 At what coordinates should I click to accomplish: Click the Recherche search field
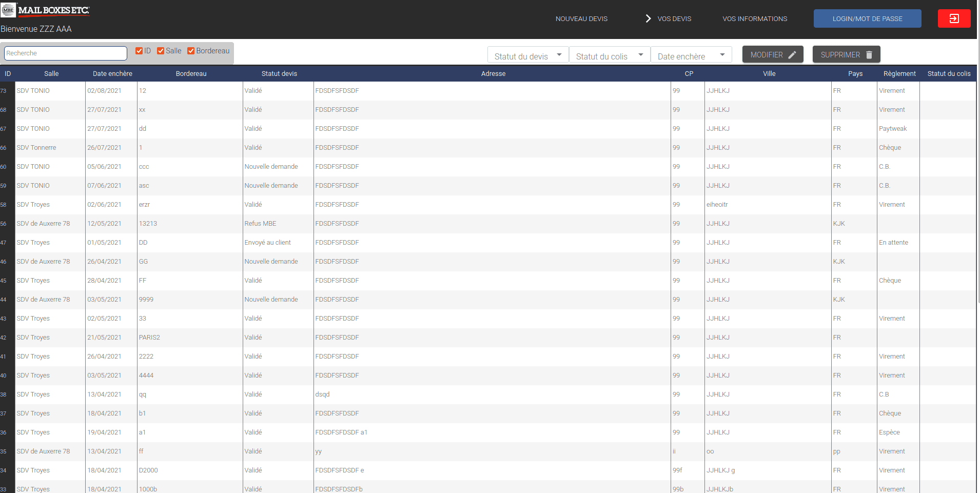point(66,53)
